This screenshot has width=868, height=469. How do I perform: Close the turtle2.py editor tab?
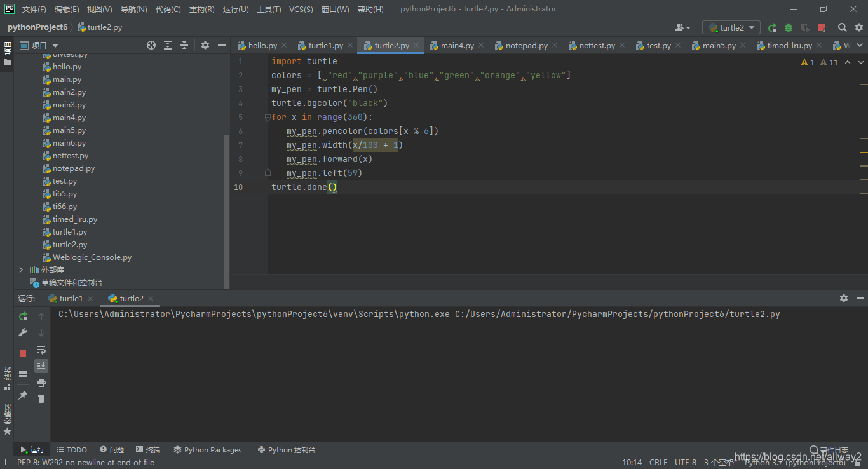[417, 45]
